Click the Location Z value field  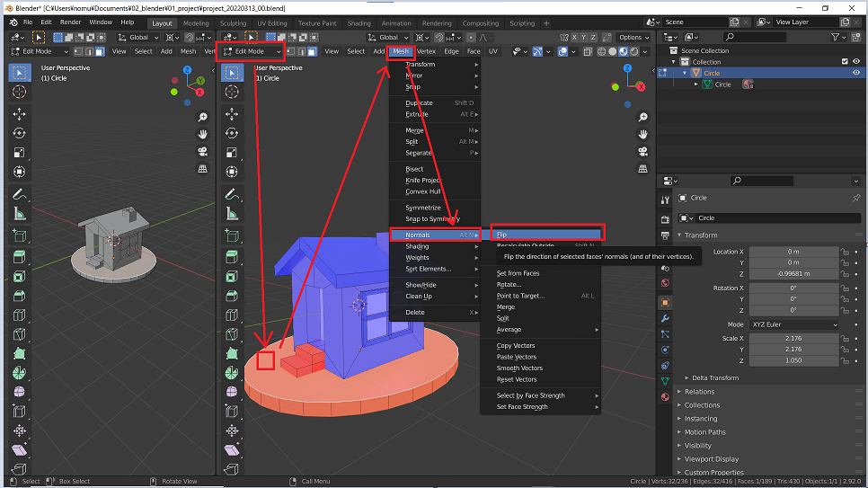point(793,273)
